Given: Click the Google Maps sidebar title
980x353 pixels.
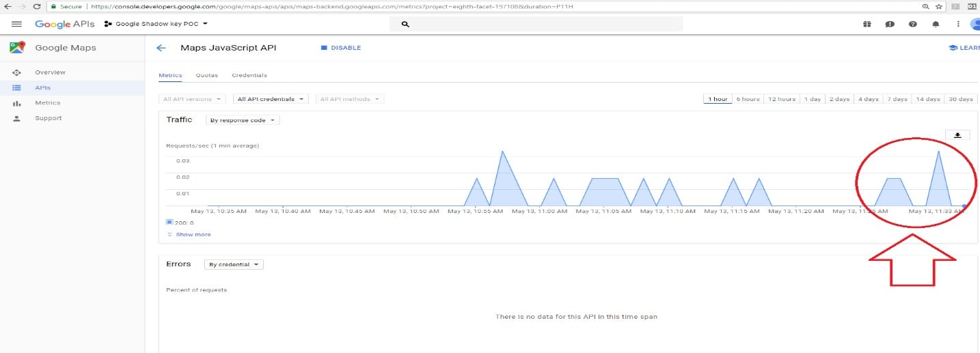Looking at the screenshot, I should [x=66, y=48].
